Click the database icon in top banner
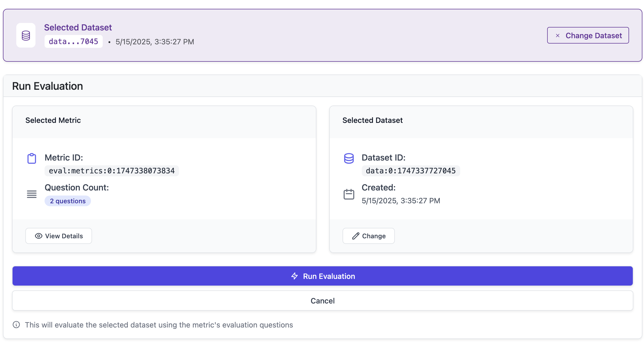The image size is (644, 343). pyautogui.click(x=26, y=35)
